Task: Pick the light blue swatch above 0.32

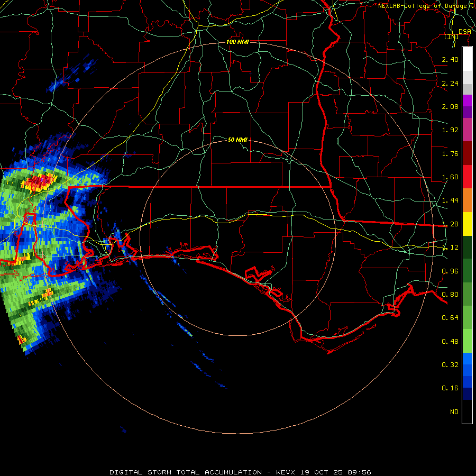Action: click(x=467, y=359)
